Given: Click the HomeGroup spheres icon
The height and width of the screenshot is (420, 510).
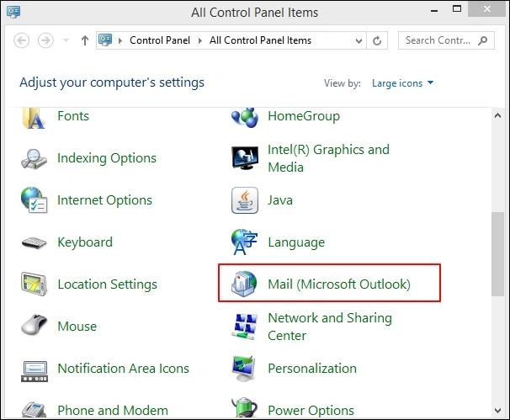Looking at the screenshot, I should (245, 118).
